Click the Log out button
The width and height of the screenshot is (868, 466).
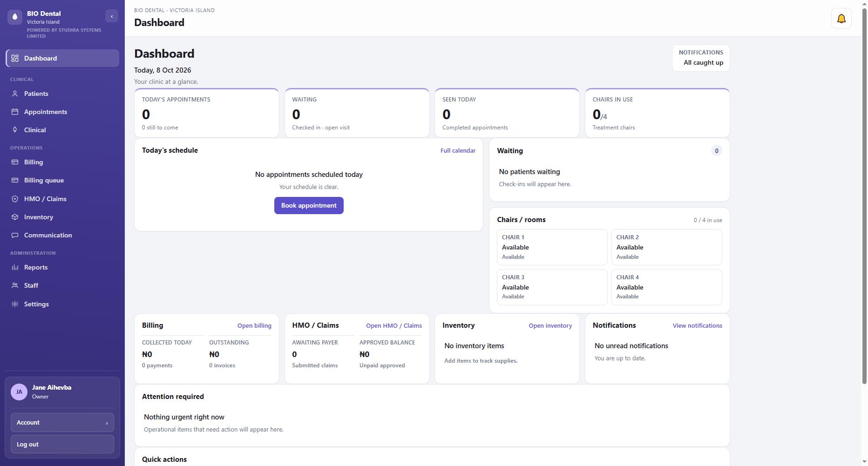pyautogui.click(x=62, y=444)
